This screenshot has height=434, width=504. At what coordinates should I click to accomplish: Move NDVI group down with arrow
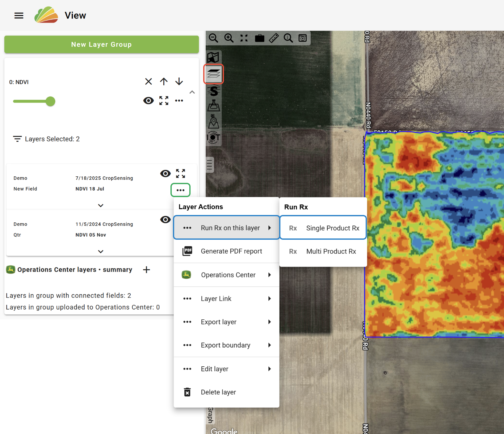(x=179, y=82)
